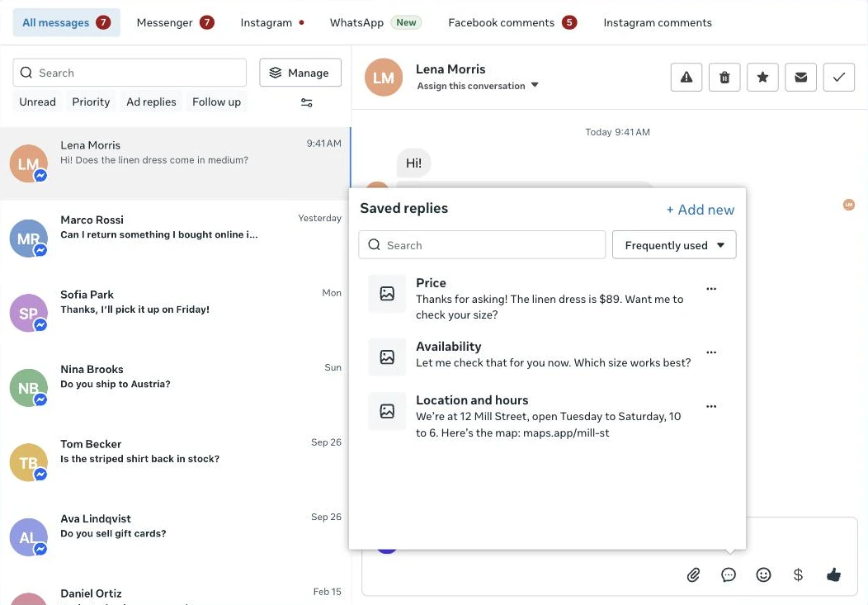Open more options for Location and hours
Viewport: 868px width, 605px height.
coord(711,406)
